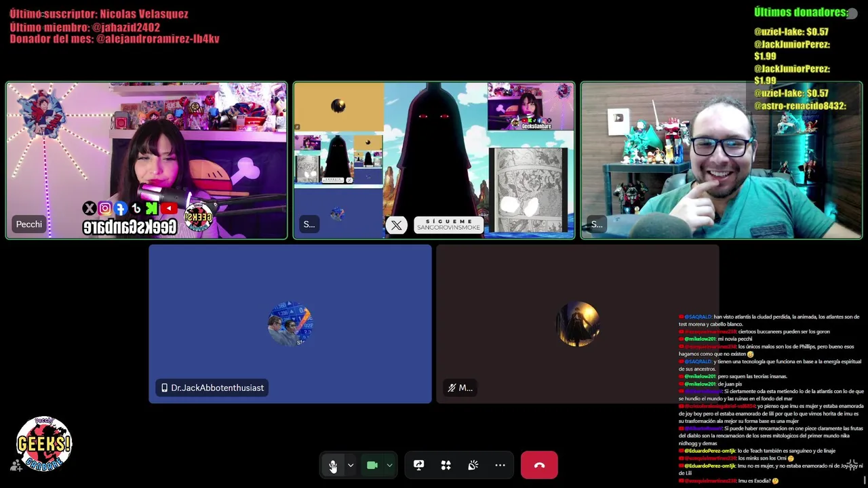Unmute the microphone in call controls
868x488 pixels.
tap(333, 465)
